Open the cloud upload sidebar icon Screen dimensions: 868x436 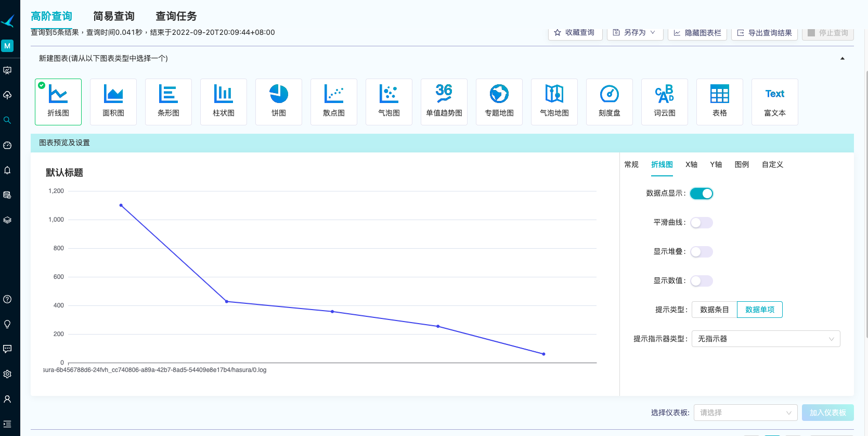click(x=7, y=95)
